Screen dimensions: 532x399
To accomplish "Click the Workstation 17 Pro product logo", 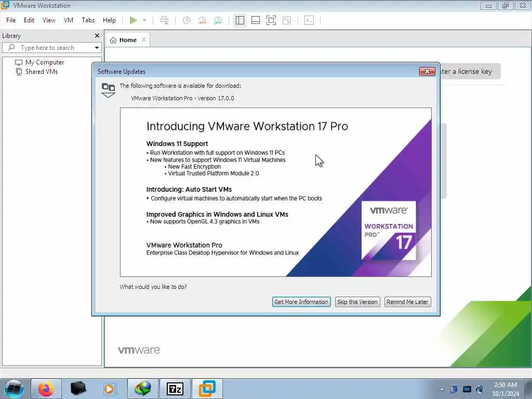I will pos(389,231).
